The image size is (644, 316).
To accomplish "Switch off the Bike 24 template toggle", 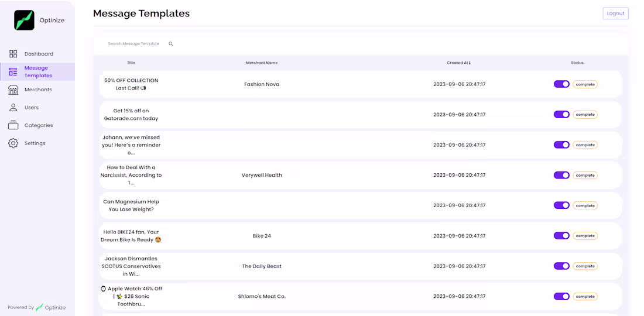I will [x=561, y=236].
